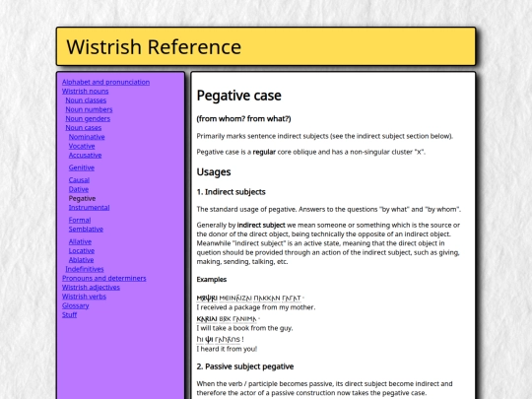
Task: Click 'I will take a book from the guy.'
Action: (x=244, y=328)
